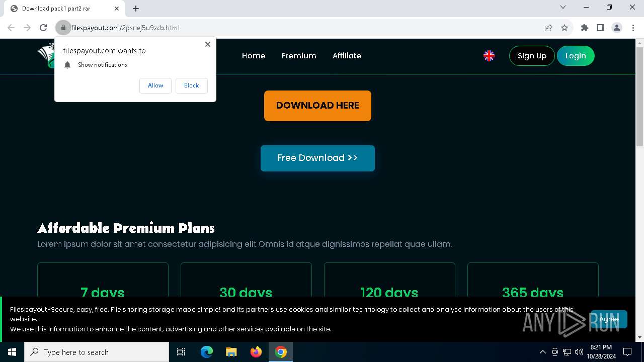Go to the Home nav item
Screen dimensions: 644x362
pyautogui.click(x=254, y=56)
